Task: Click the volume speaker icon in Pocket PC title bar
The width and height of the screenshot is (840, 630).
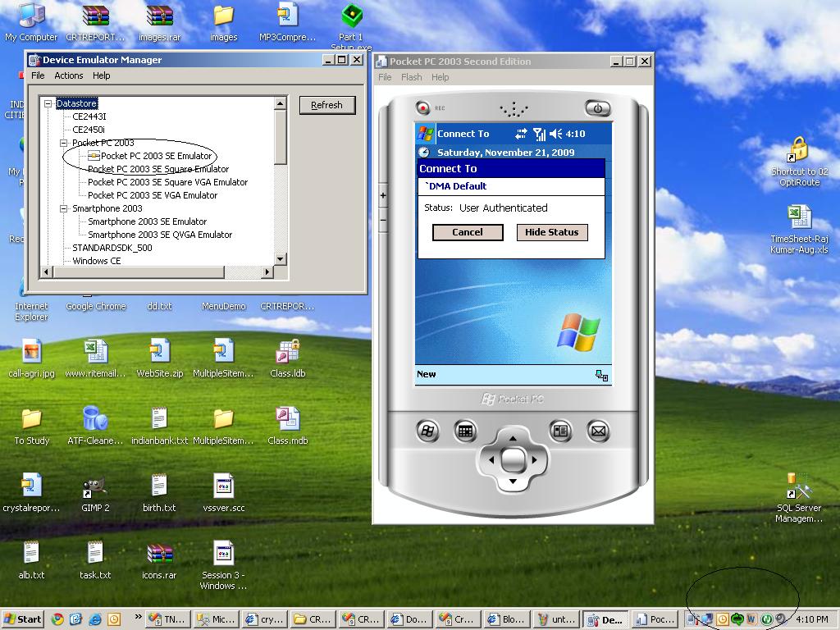Action: click(555, 134)
